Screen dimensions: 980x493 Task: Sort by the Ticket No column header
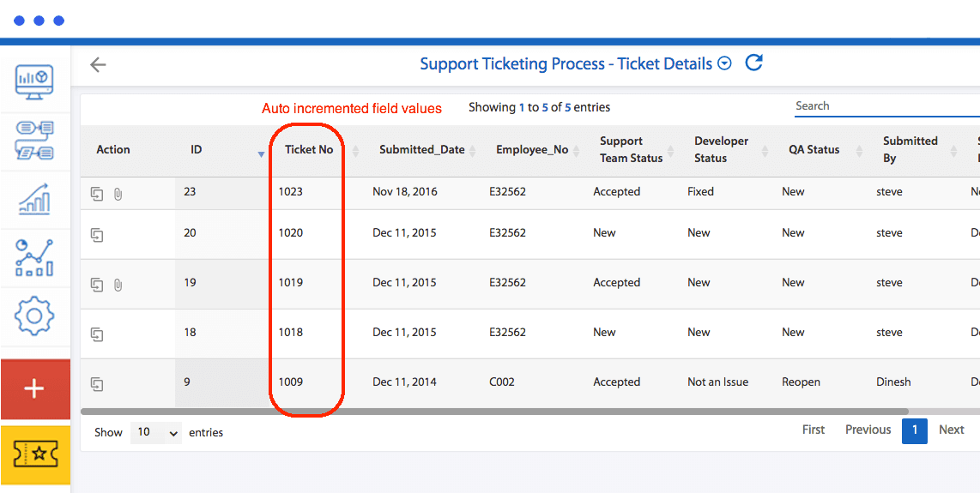[309, 150]
